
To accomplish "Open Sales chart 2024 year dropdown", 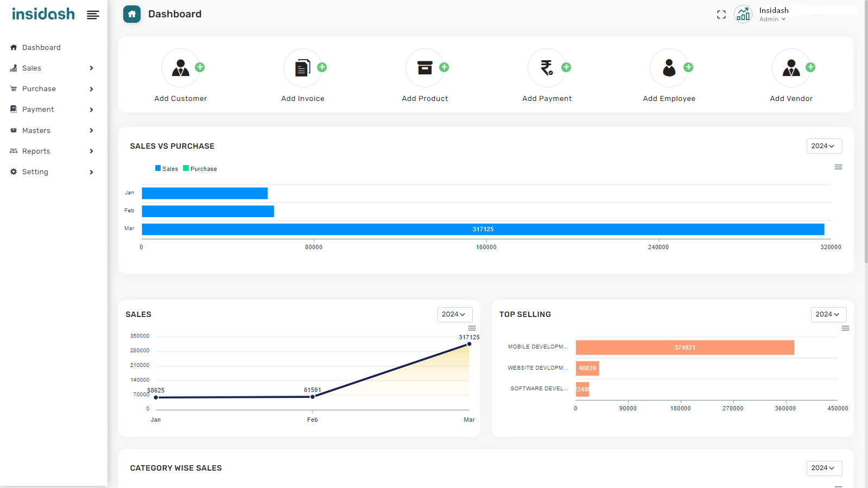I will tap(455, 314).
